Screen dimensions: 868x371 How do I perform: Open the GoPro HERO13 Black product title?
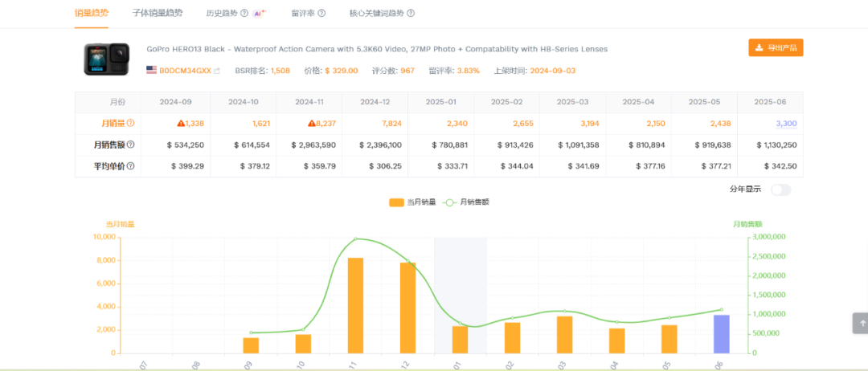pyautogui.click(x=377, y=49)
